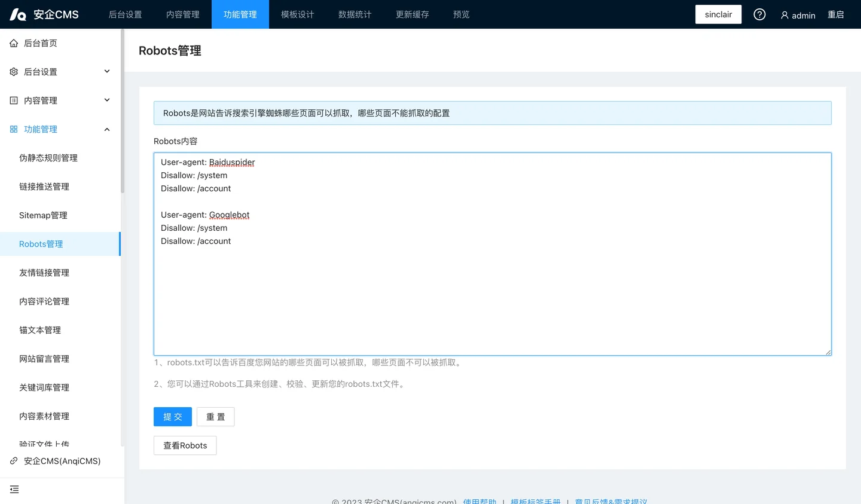Click the Robots内容 field label
Image resolution: width=861 pixels, height=504 pixels.
tap(175, 141)
